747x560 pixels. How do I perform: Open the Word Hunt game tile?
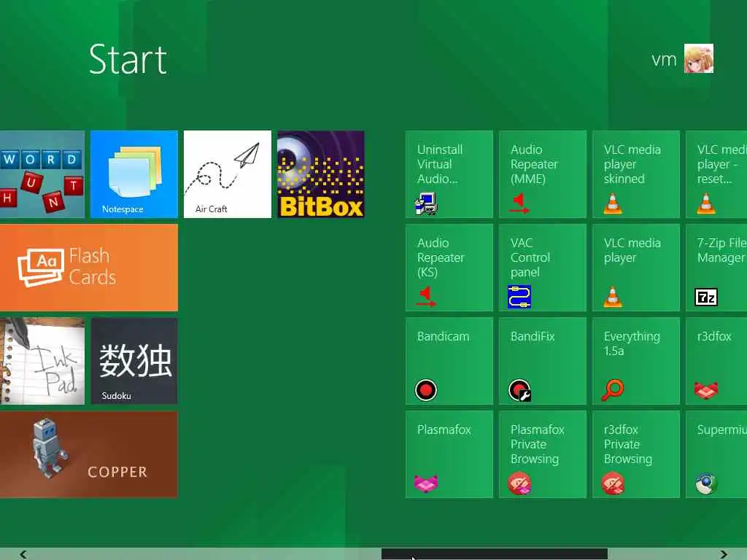coord(42,174)
